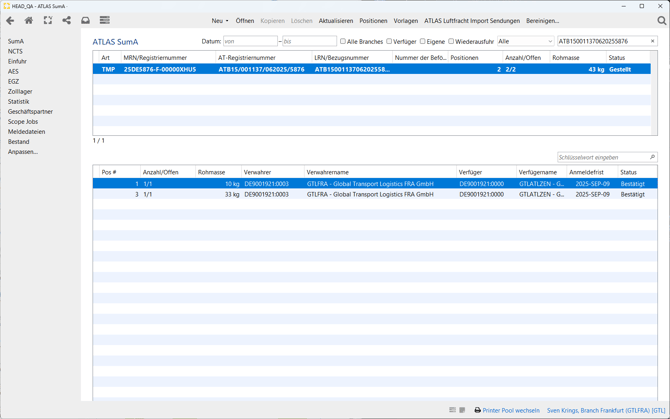The width and height of the screenshot is (670, 419).
Task: Open the hamburger list menu icon
Action: [105, 20]
